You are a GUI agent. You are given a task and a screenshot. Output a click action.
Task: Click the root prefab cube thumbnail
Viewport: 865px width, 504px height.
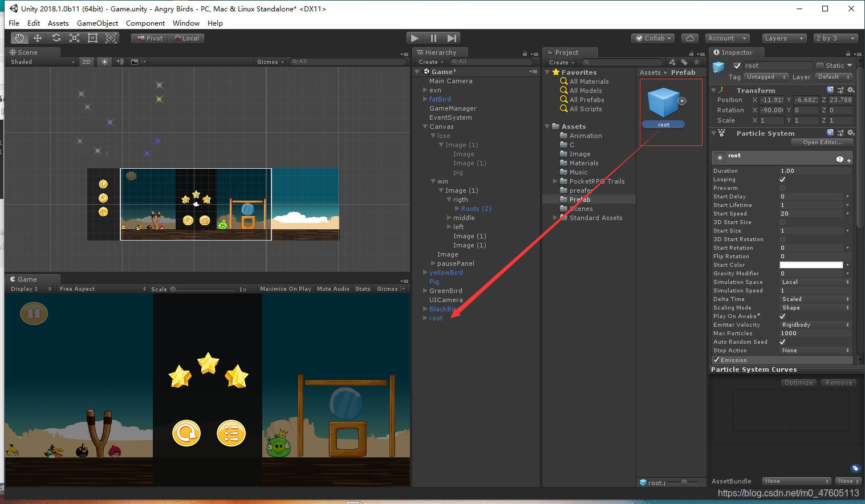[x=664, y=103]
